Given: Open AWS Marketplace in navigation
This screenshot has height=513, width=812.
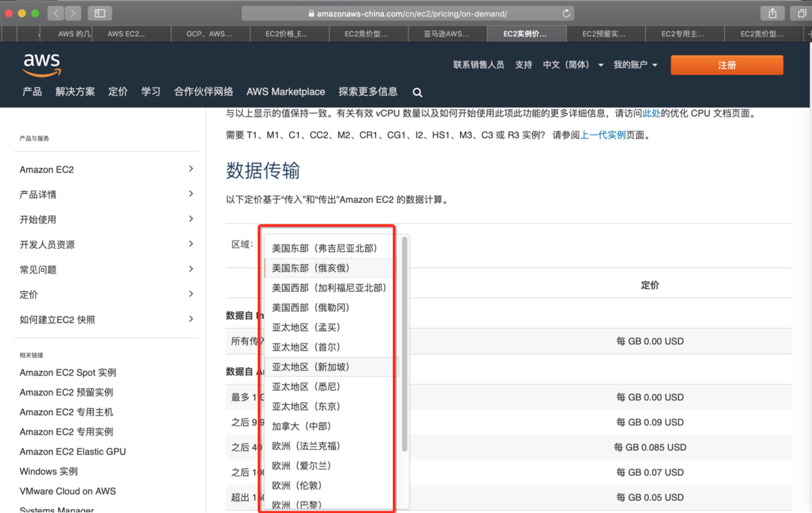Looking at the screenshot, I should click(x=286, y=91).
